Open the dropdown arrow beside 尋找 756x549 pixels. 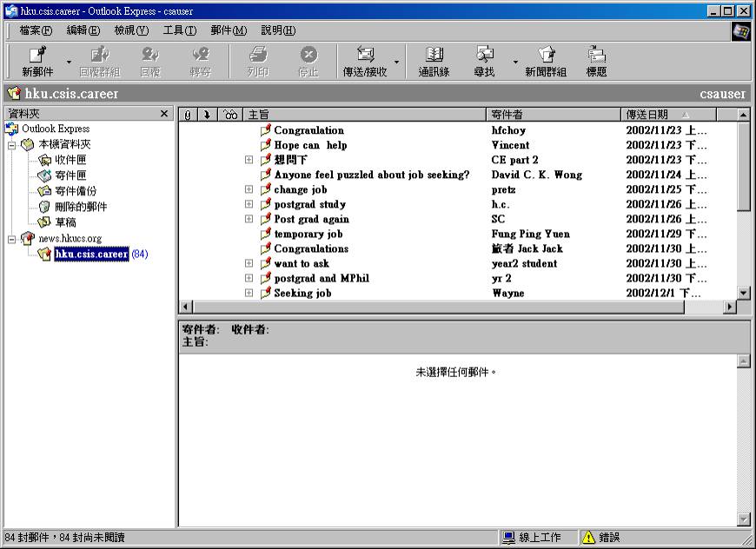515,63
